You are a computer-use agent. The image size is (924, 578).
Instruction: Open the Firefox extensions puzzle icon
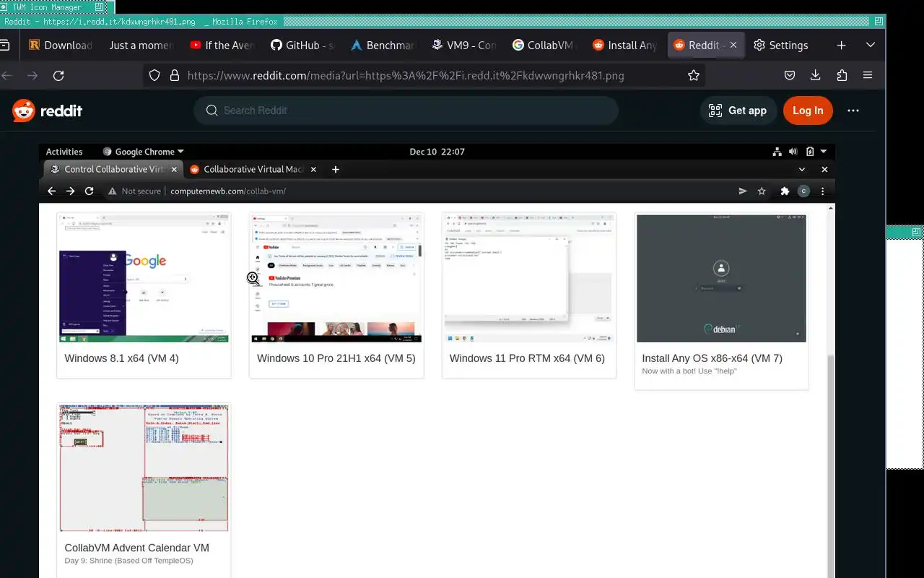point(842,75)
